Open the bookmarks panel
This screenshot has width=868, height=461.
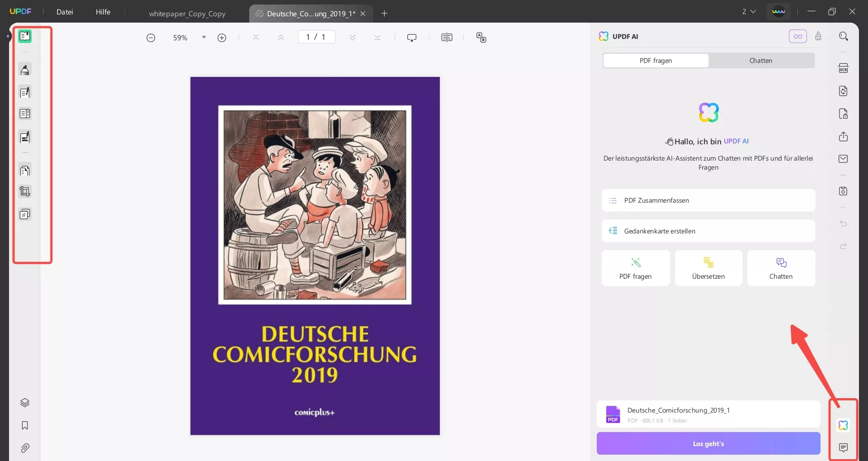tap(25, 426)
